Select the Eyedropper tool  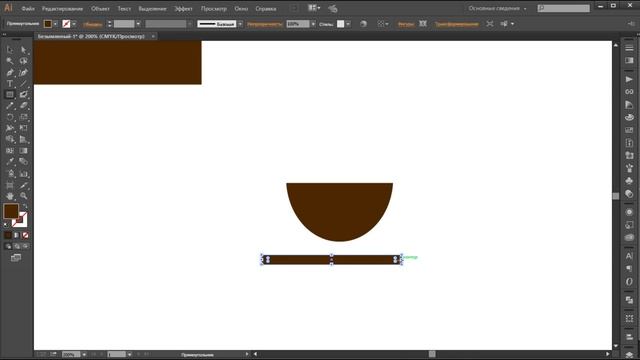pyautogui.click(x=10, y=162)
